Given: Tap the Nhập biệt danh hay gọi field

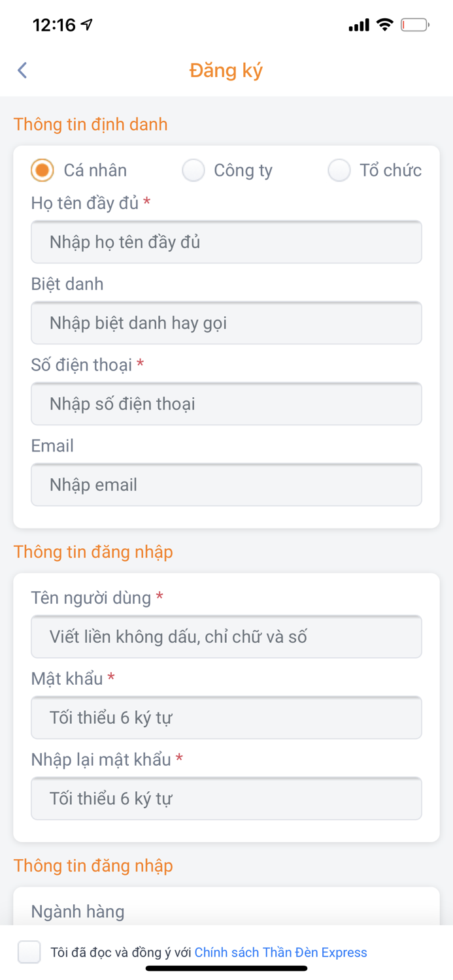Looking at the screenshot, I should pyautogui.click(x=226, y=323).
